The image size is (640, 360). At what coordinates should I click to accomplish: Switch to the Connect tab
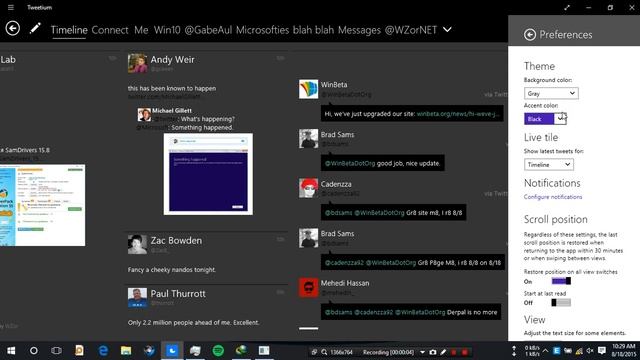(110, 30)
